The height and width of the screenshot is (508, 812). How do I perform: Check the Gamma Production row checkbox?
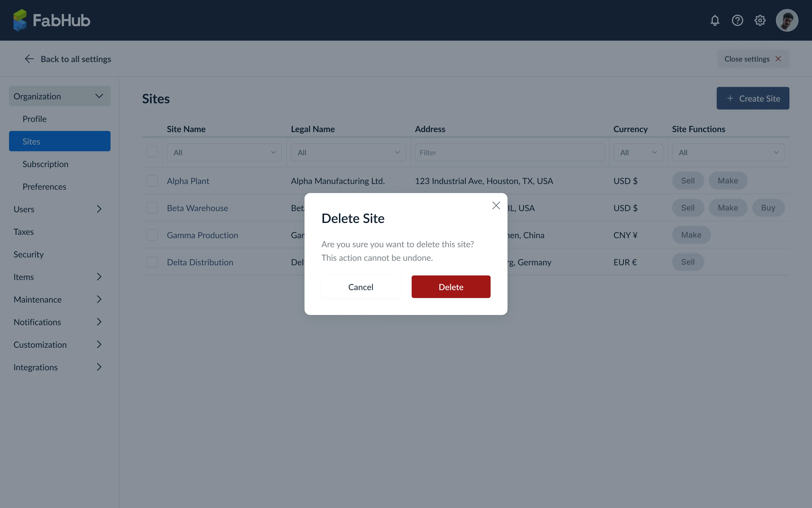(x=152, y=235)
